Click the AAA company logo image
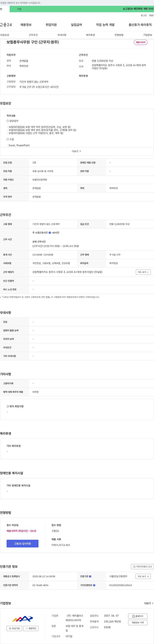 [22, 619]
